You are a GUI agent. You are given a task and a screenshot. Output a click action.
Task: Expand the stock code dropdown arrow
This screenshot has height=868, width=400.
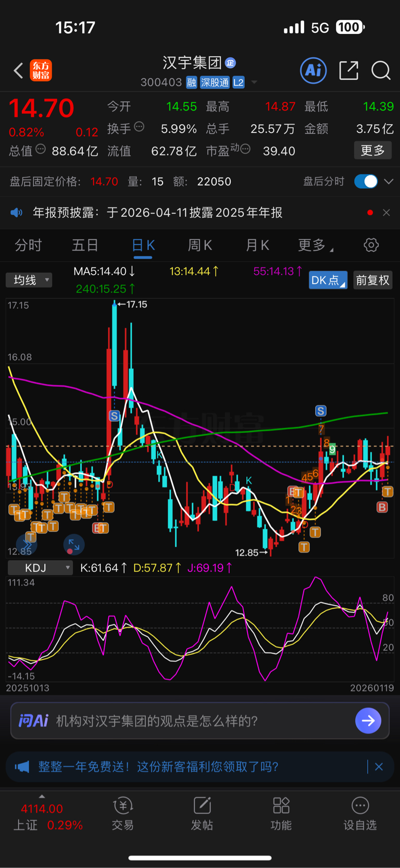pos(254,82)
